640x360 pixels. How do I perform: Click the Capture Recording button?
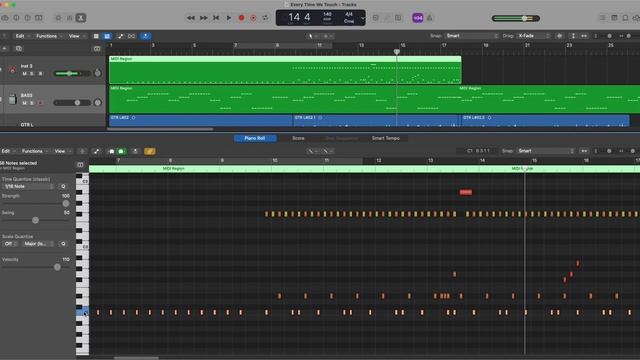253,18
